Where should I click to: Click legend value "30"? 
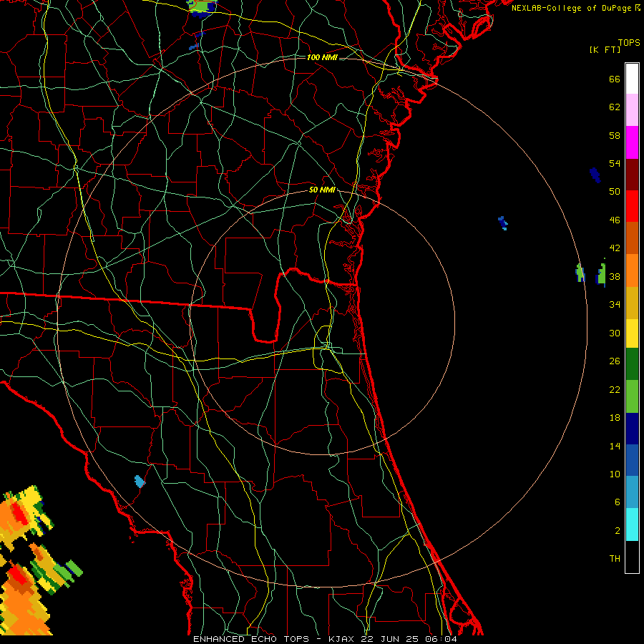click(x=615, y=333)
